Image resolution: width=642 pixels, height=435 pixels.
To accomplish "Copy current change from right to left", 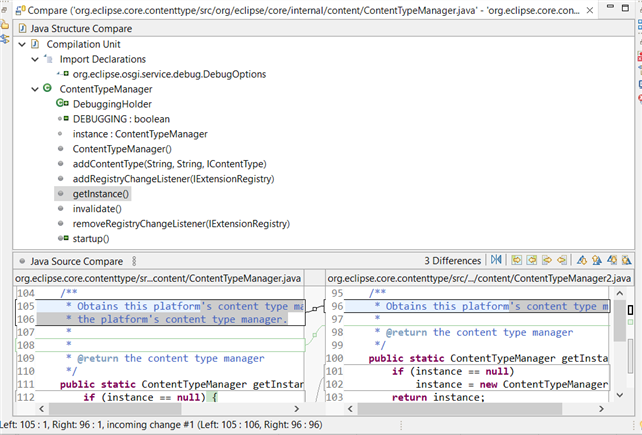I will click(x=562, y=260).
